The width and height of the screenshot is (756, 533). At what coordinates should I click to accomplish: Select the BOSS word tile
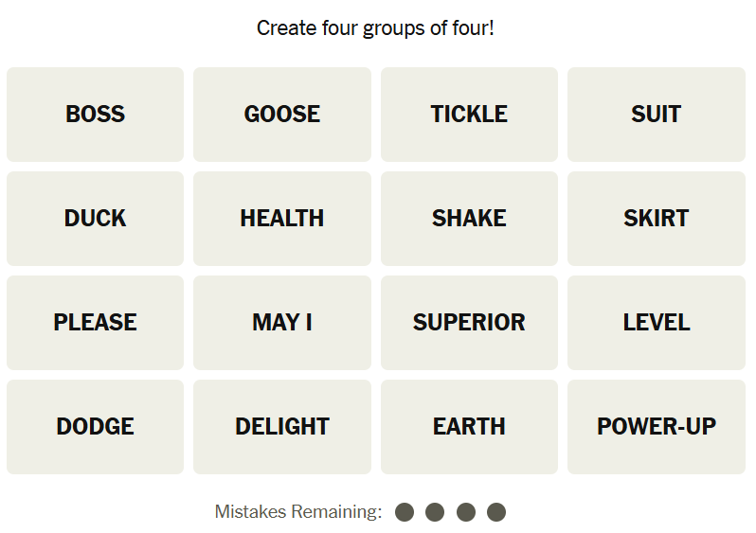coord(95,115)
